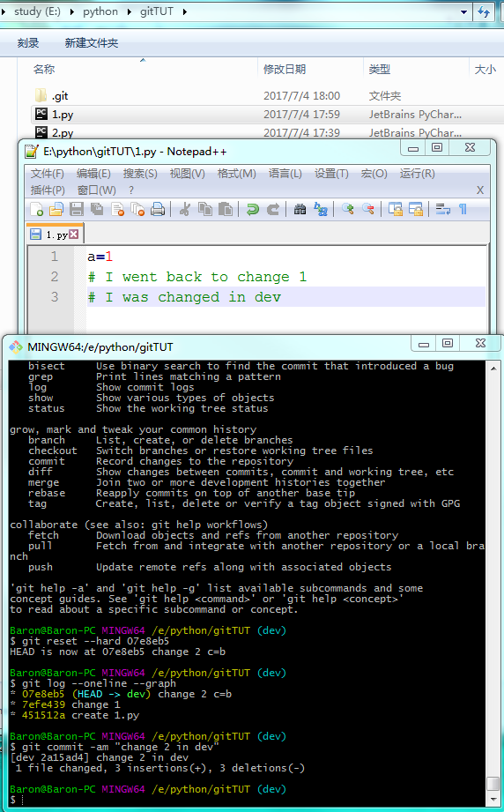Click the study (E:) breadcrumb in the address bar
Screen dimensions: 504x812
pos(37,11)
